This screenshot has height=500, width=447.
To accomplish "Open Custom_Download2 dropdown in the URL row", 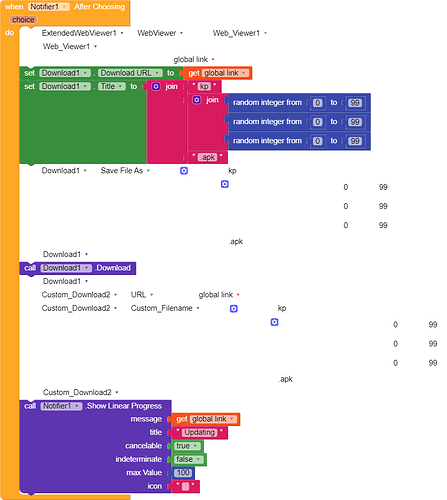I will tap(79, 295).
